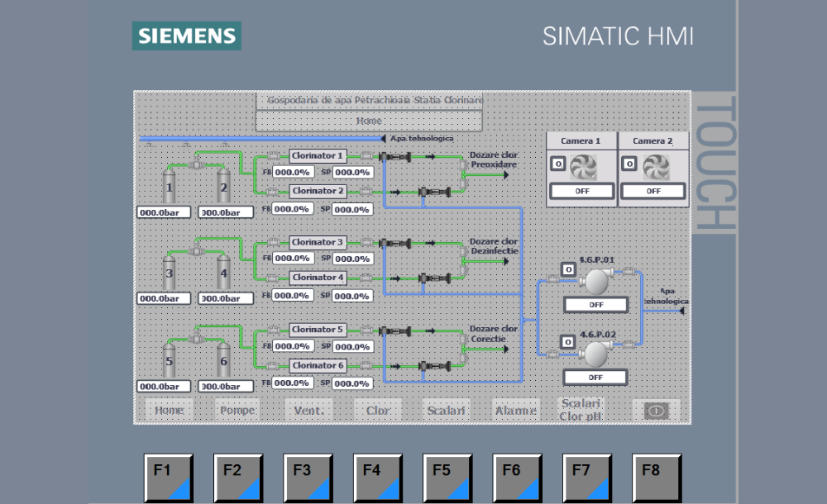Select the Clorinator 5 label box

[318, 330]
